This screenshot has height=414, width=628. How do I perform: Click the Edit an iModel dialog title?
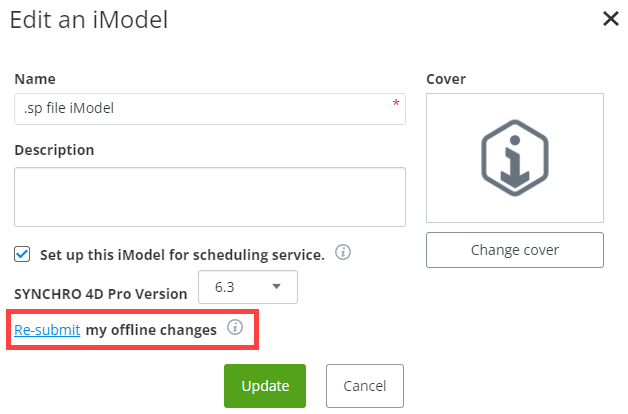[89, 20]
